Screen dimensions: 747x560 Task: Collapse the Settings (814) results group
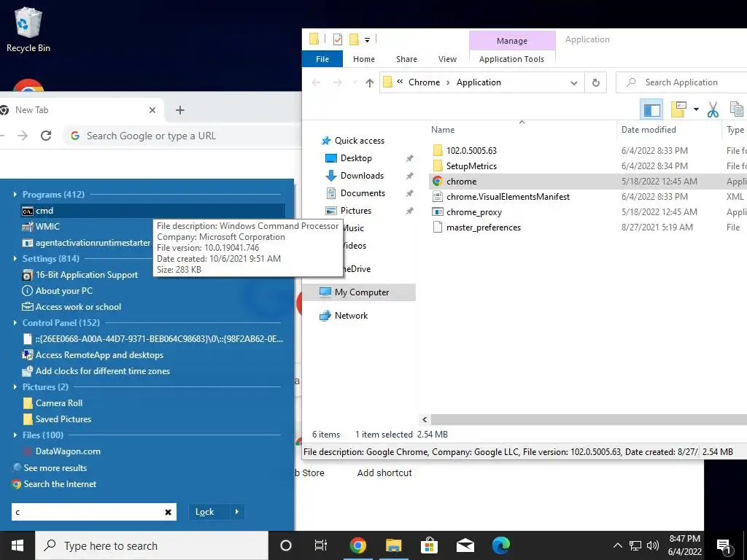point(15,259)
